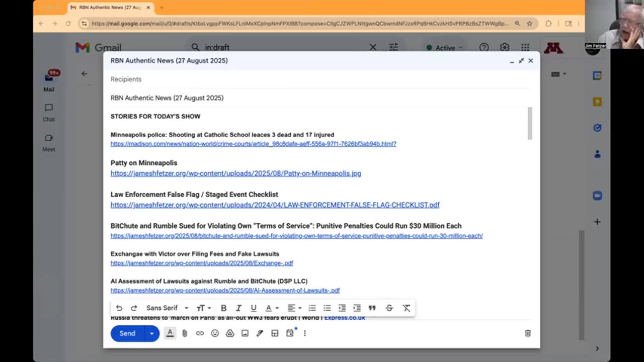644x362 pixels.
Task: Open the text color picker
Action: click(x=272, y=308)
